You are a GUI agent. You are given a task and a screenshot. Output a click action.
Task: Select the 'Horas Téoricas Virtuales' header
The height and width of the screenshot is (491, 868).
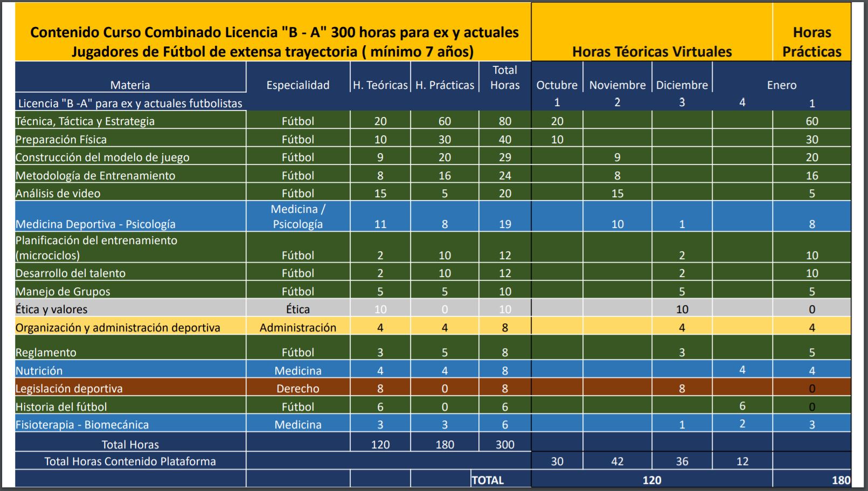tap(652, 32)
